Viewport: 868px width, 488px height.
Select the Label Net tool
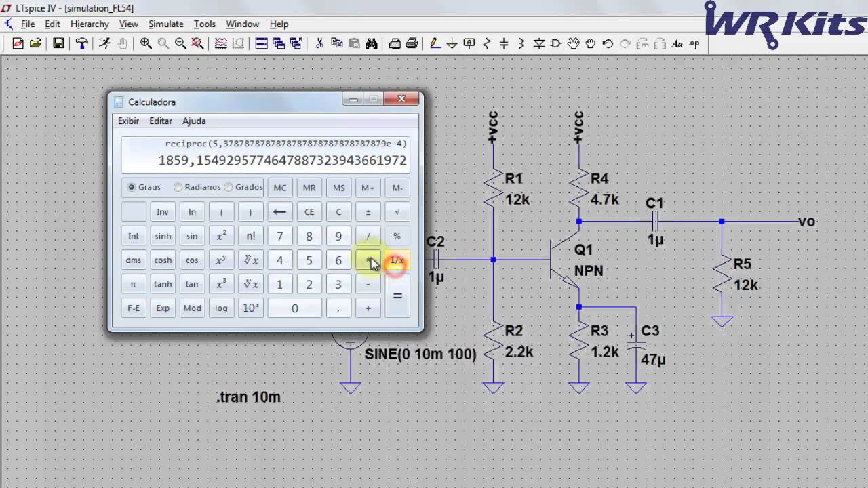(x=469, y=43)
